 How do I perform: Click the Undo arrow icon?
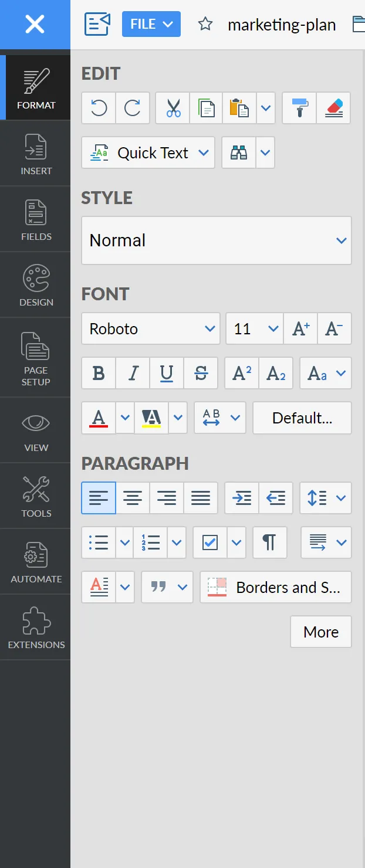[99, 108]
